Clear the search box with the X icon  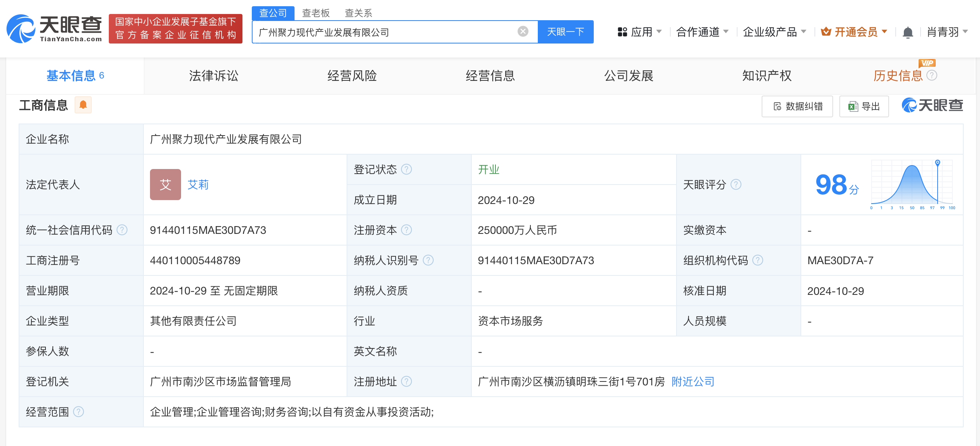[x=523, y=32]
